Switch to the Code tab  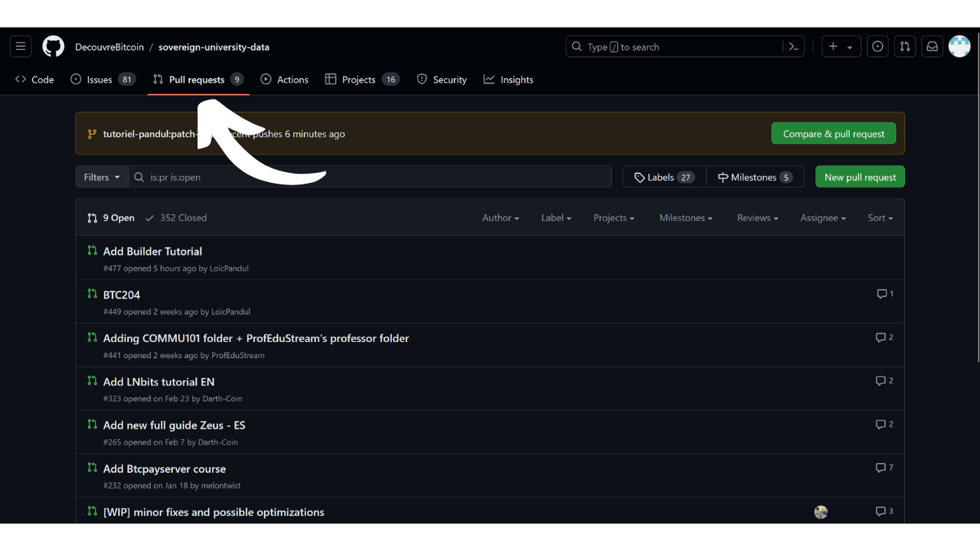(x=34, y=80)
